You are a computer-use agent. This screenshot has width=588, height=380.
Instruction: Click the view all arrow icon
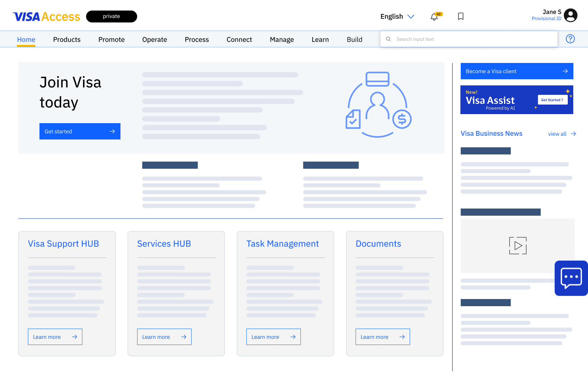point(573,134)
